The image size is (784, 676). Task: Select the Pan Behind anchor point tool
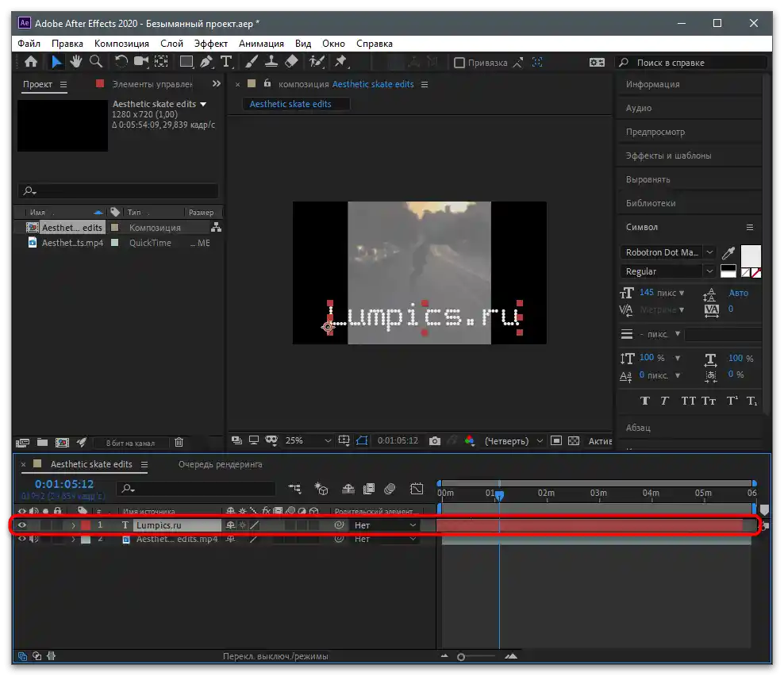click(161, 62)
